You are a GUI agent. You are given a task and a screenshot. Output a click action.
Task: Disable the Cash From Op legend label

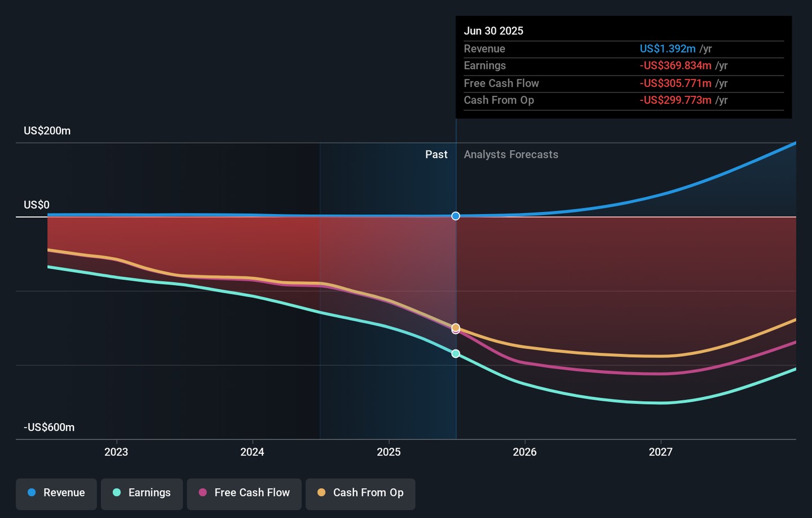point(368,493)
